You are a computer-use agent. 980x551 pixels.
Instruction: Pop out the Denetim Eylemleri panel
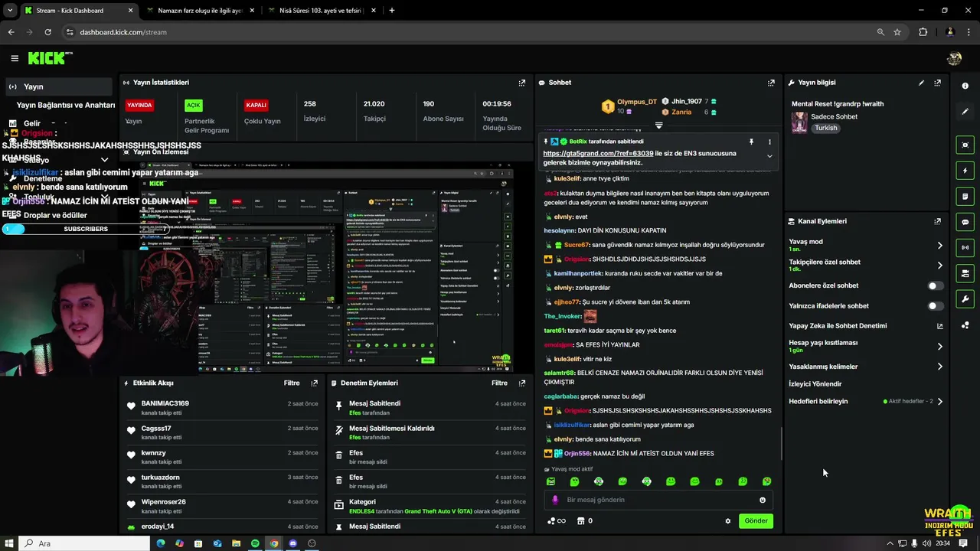(522, 383)
